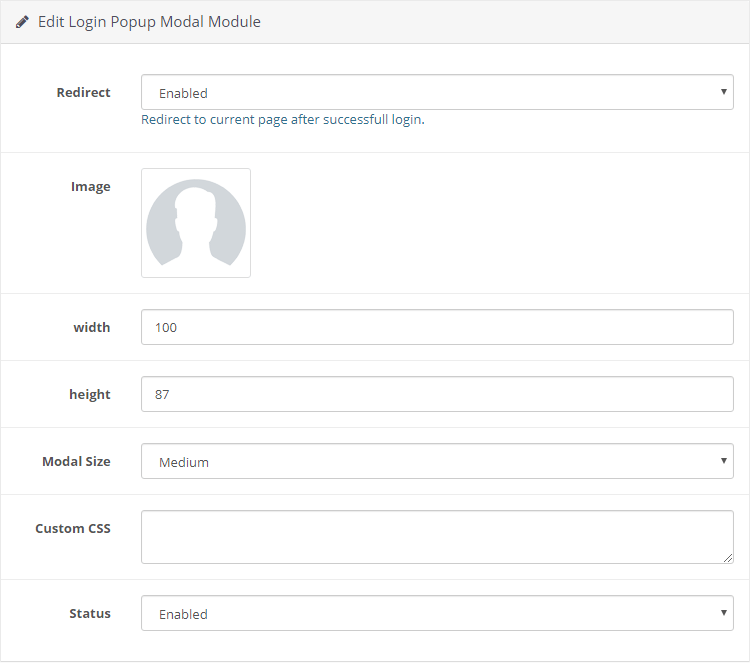Select the avatar placeholder image thumbnail
This screenshot has width=750, height=663.
196,223
